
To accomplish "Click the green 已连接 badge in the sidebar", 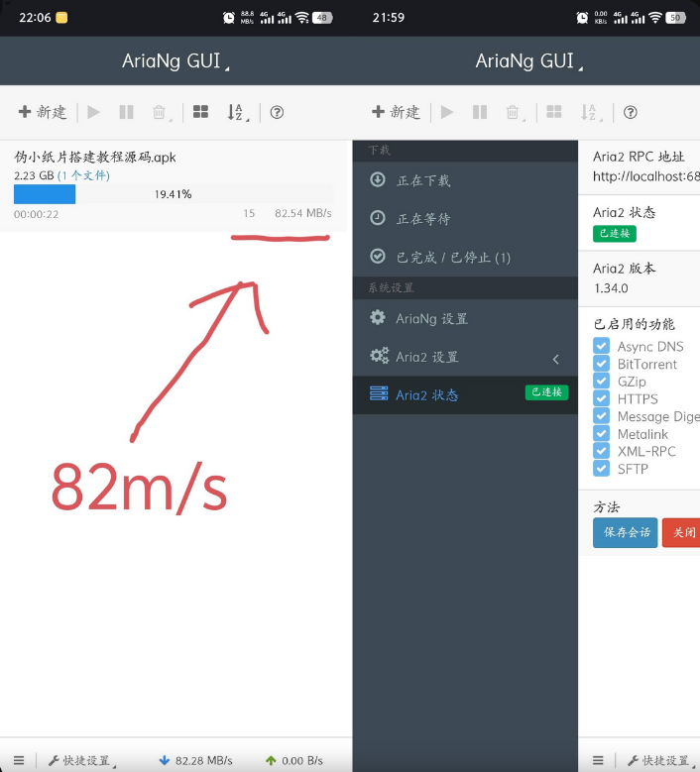I will pyautogui.click(x=546, y=392).
